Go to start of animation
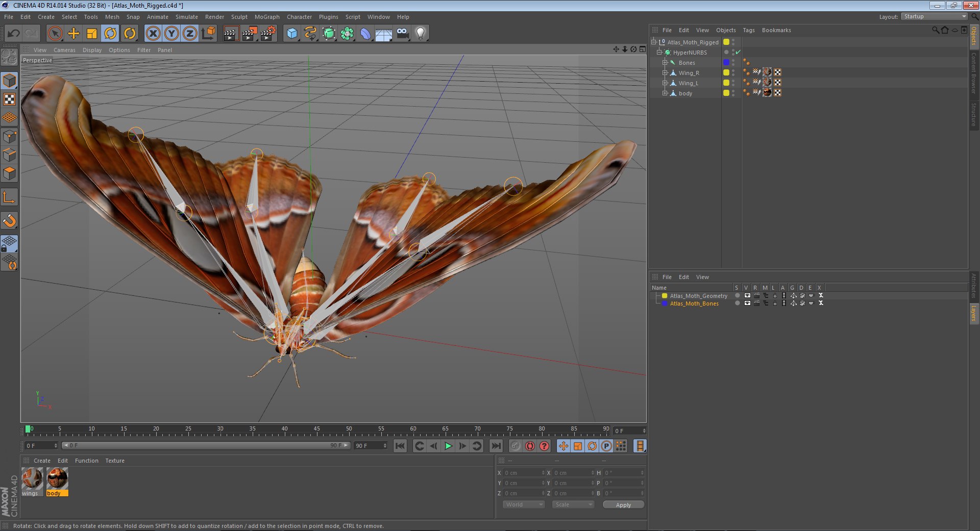Screen dimensions: 980x531 point(400,446)
